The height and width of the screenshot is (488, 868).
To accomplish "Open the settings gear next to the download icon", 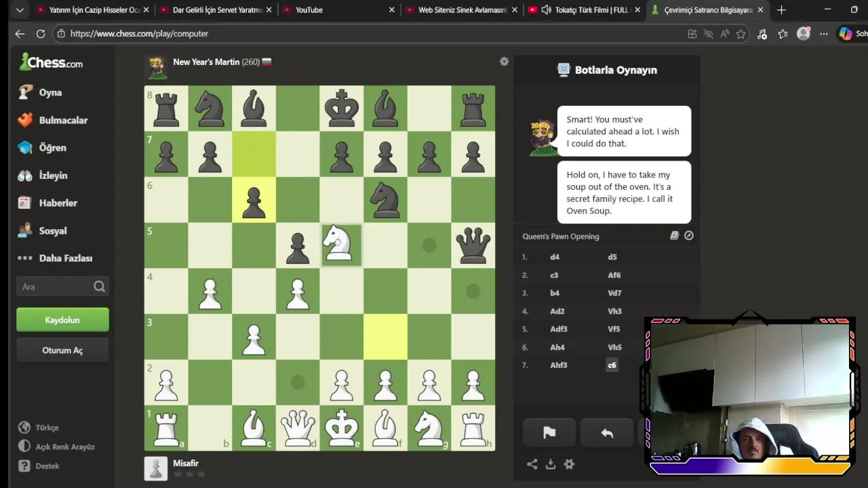I will point(569,464).
